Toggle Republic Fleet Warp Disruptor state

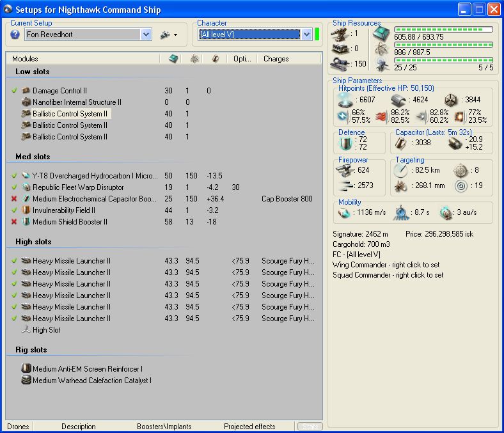[x=14, y=187]
